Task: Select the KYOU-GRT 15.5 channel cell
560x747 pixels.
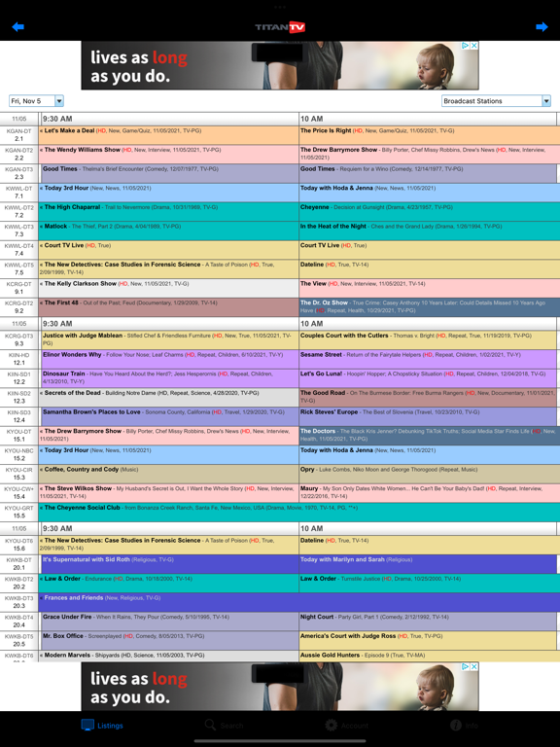Action: pos(19,512)
